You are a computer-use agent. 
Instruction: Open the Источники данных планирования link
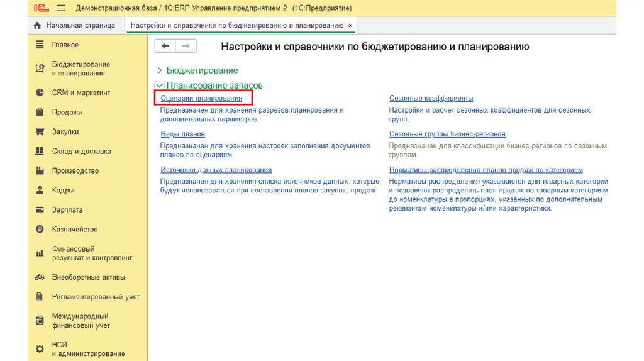[x=216, y=170]
